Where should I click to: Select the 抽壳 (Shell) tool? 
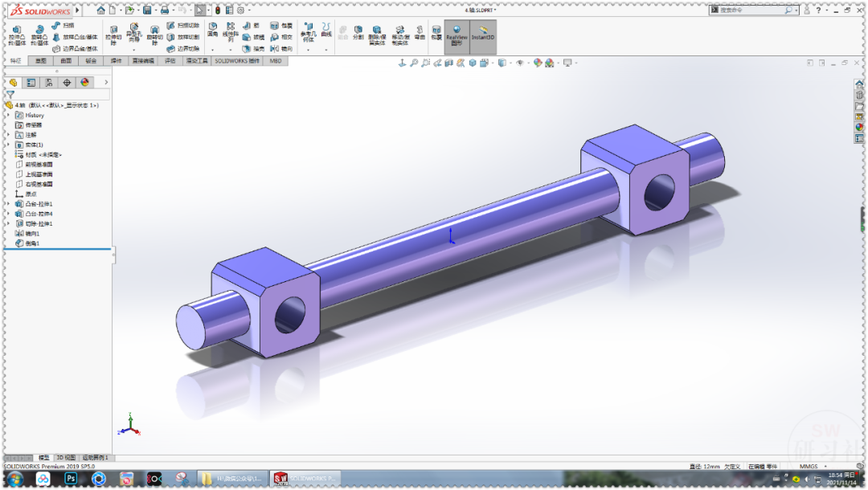(x=249, y=48)
